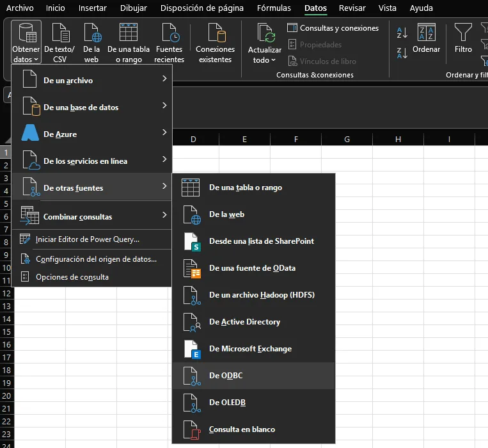488x448 pixels.
Task: Switch to Disposición de página tab
Action: click(x=202, y=8)
